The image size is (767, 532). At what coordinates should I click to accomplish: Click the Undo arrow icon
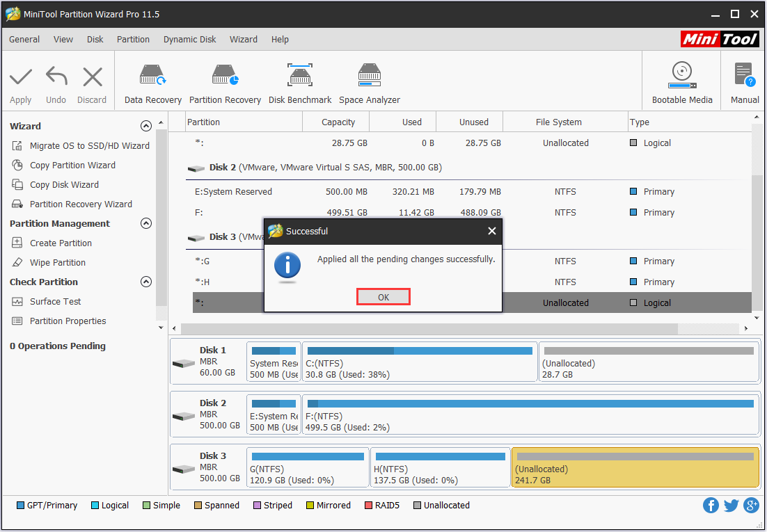tap(56, 77)
